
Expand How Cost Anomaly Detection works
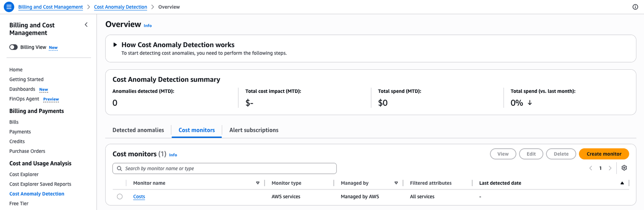tap(115, 45)
